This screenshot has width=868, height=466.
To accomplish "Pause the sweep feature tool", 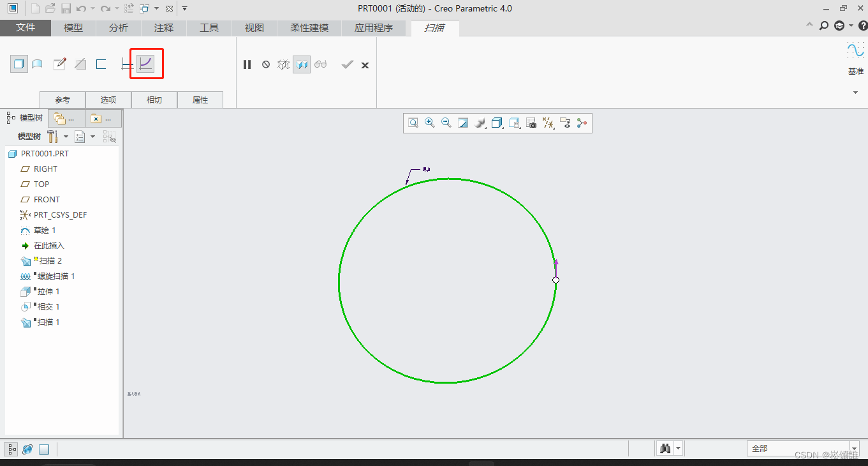I will (247, 64).
